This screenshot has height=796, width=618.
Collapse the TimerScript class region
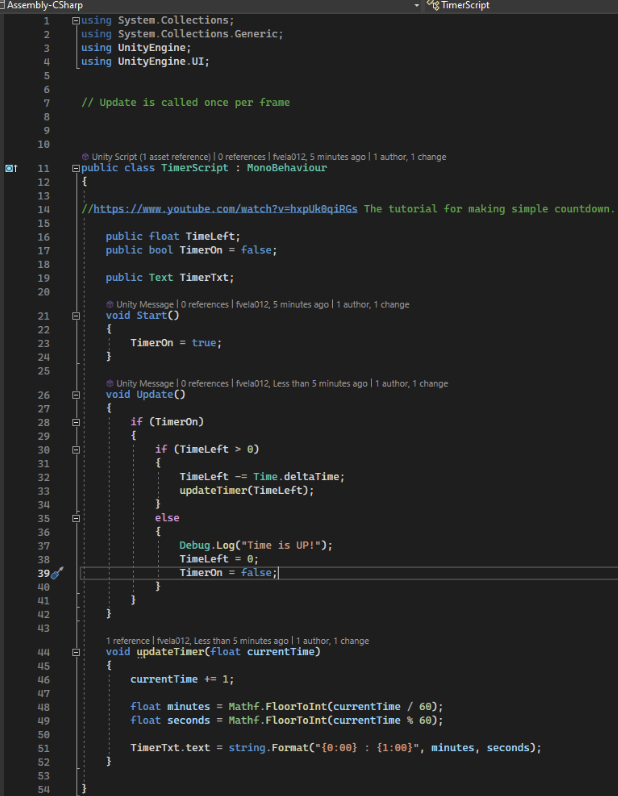(x=76, y=168)
